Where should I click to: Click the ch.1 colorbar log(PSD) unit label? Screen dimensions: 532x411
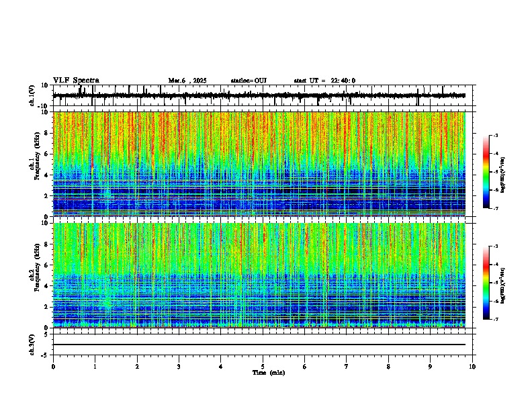(x=503, y=175)
